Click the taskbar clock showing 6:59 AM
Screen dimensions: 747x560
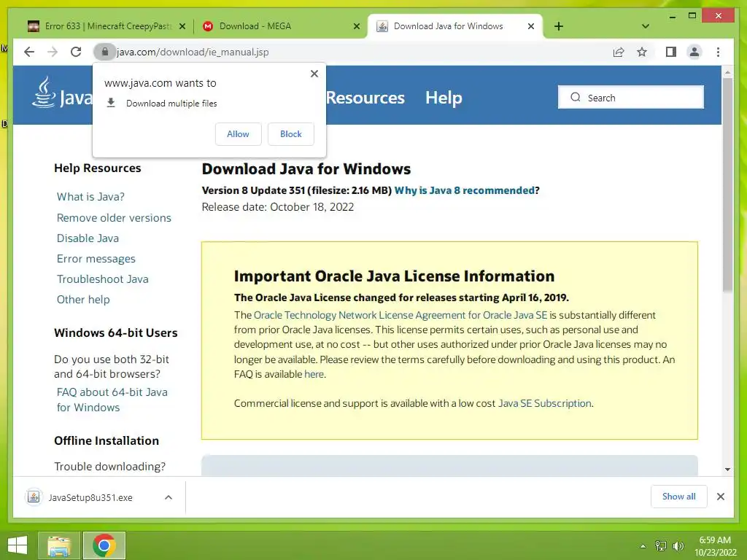click(715, 546)
